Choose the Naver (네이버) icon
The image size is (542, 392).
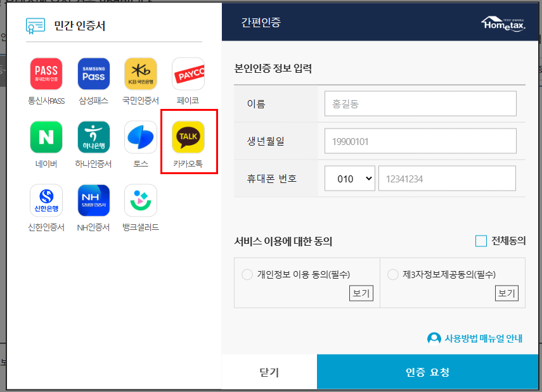tap(46, 137)
